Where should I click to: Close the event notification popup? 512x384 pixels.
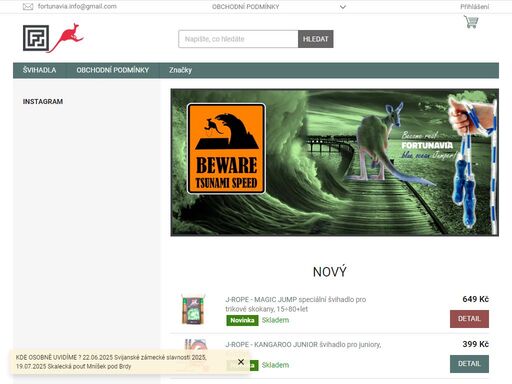pyautogui.click(x=241, y=362)
